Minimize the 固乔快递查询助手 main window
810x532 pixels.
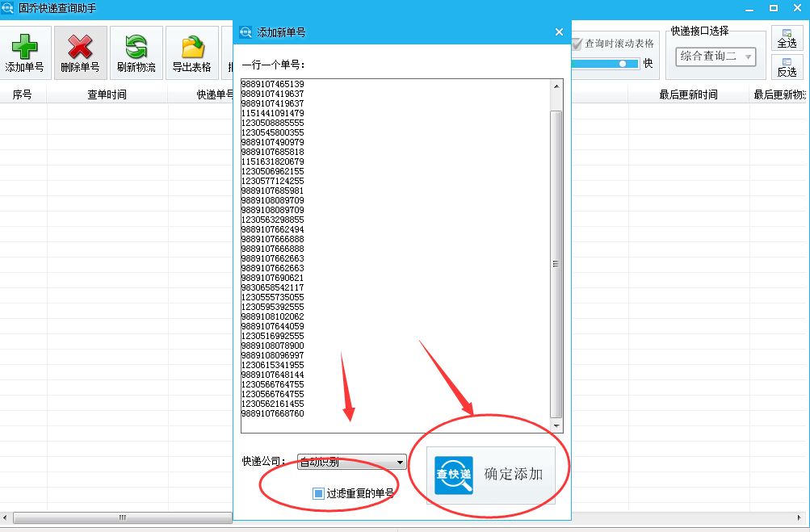coord(749,9)
